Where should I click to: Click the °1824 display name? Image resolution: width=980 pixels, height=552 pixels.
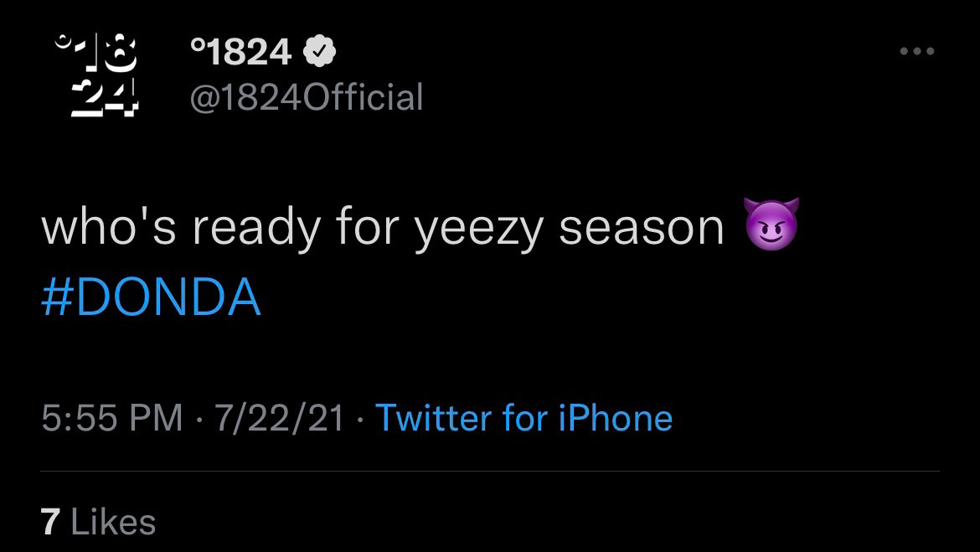[241, 54]
